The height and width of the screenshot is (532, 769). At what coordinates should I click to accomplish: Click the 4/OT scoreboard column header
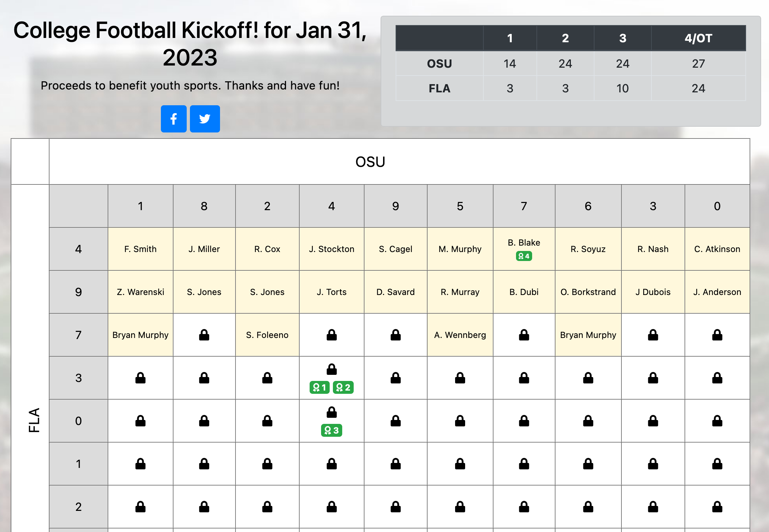pyautogui.click(x=698, y=38)
